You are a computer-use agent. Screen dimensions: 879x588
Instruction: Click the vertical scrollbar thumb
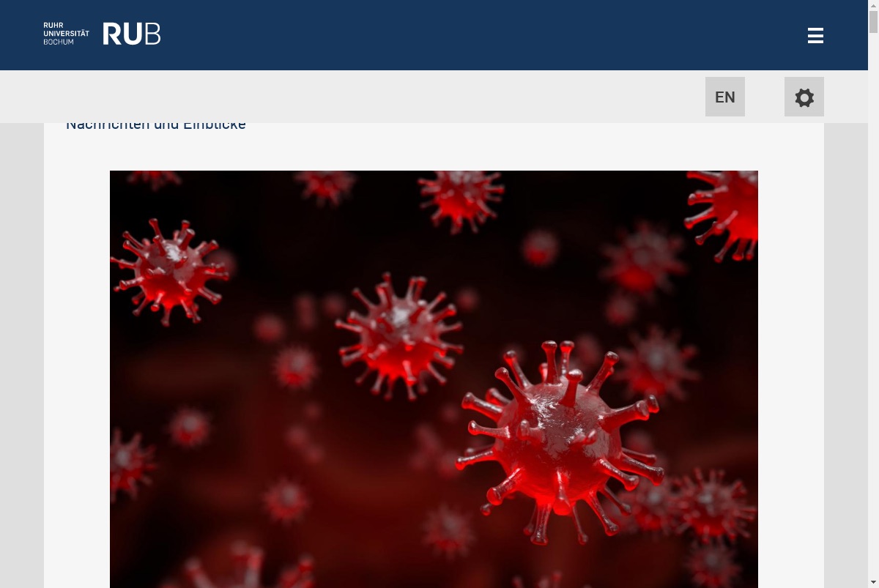(873, 22)
